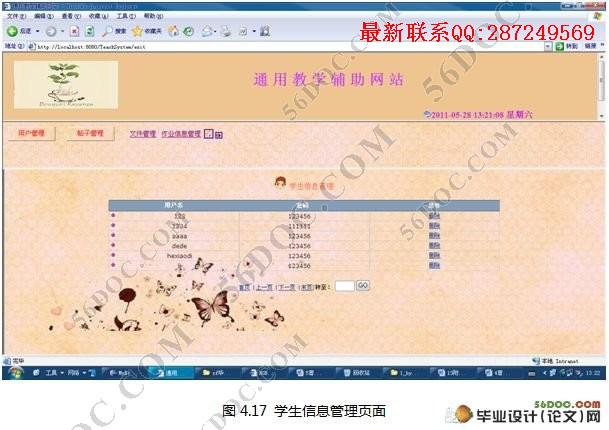Open the 工具 menu
This screenshot has height=430, width=609.
tap(126, 16)
